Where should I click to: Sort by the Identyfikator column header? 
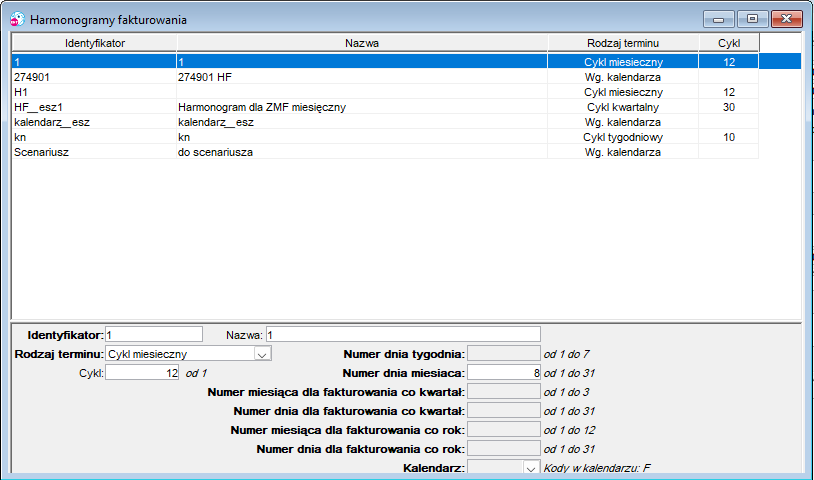click(94, 43)
